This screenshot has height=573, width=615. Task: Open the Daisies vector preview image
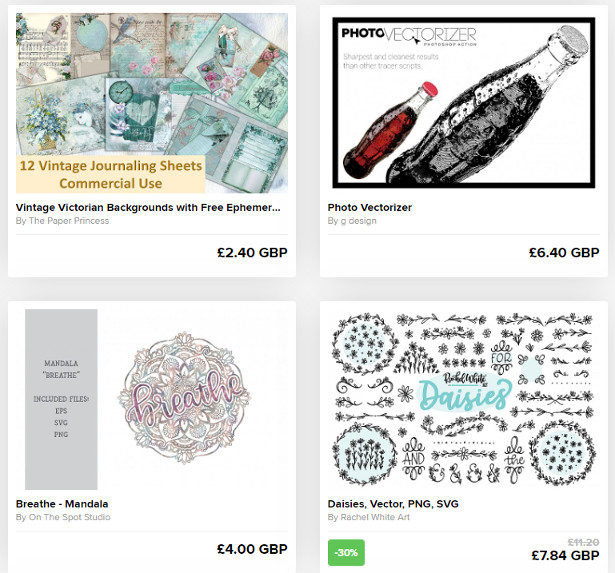464,399
